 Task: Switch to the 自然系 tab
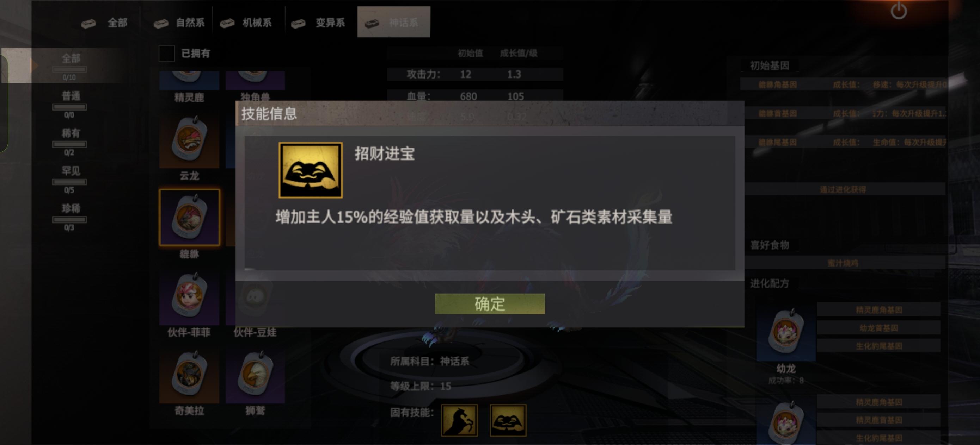point(179,23)
